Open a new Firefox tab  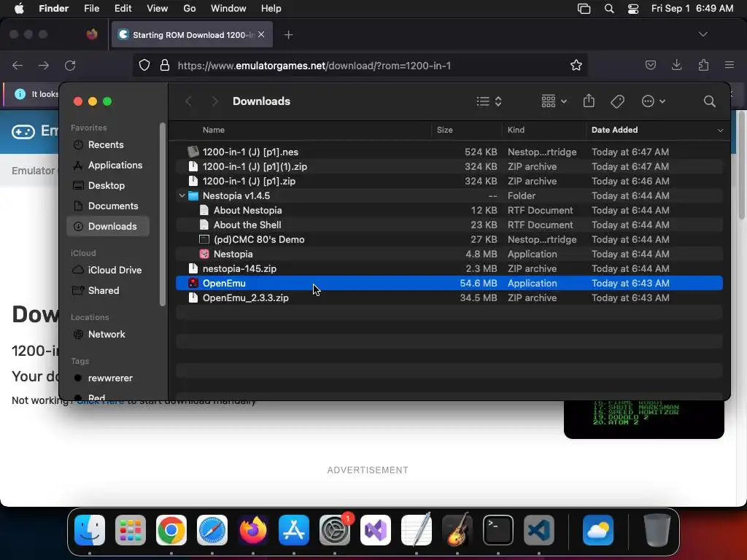coord(288,35)
